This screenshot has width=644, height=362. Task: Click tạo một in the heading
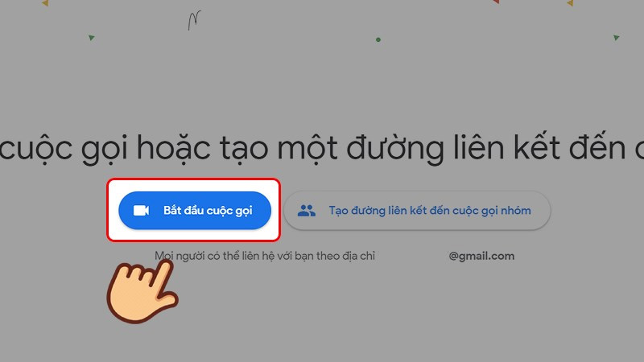279,150
